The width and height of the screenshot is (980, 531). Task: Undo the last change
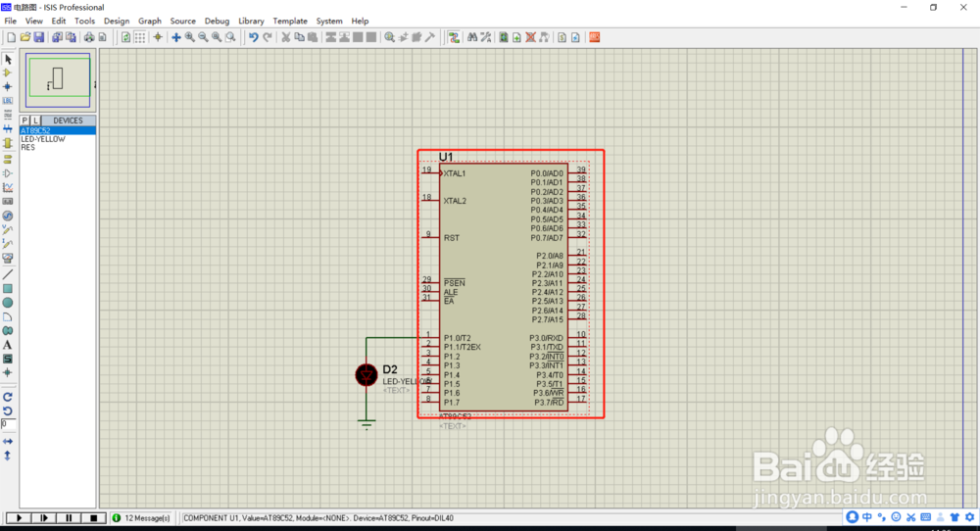tap(253, 37)
